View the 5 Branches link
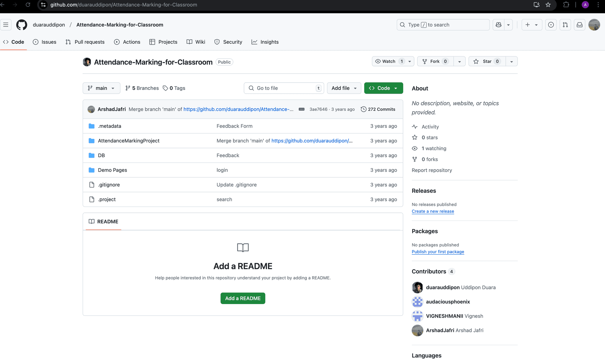Screen dimensions: 605x364 coord(142,88)
